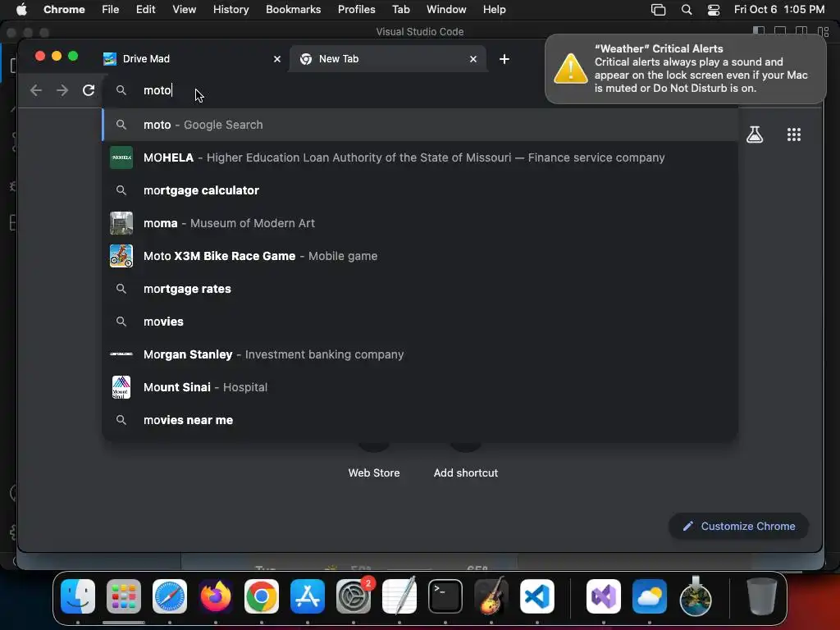Click the Customize Chrome button
The height and width of the screenshot is (630, 840).
pos(739,526)
